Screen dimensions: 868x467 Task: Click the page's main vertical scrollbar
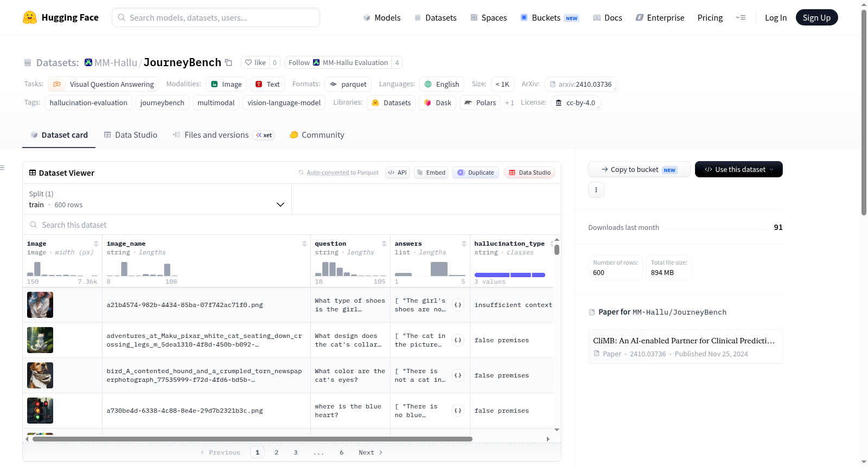coord(864,112)
